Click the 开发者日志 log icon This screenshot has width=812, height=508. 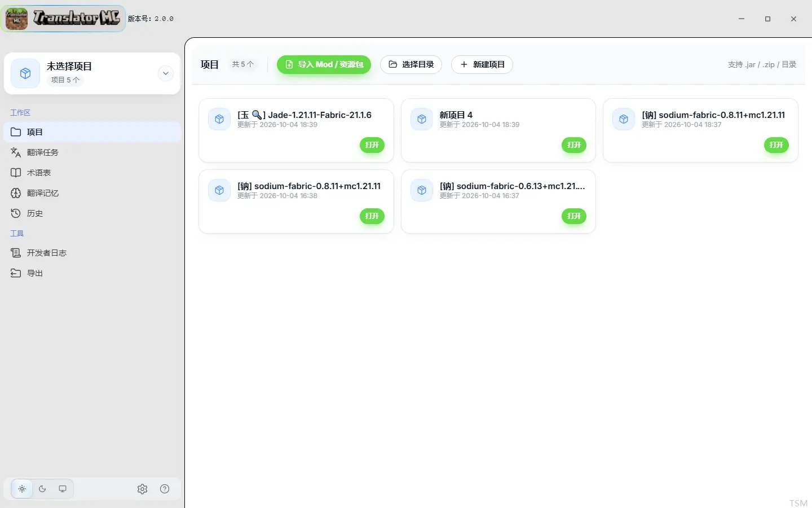click(16, 253)
